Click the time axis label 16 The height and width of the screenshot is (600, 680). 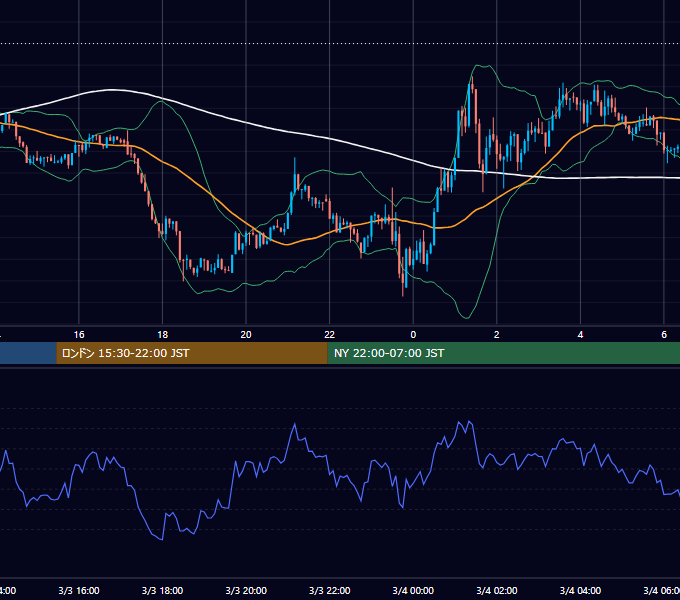[x=79, y=335]
